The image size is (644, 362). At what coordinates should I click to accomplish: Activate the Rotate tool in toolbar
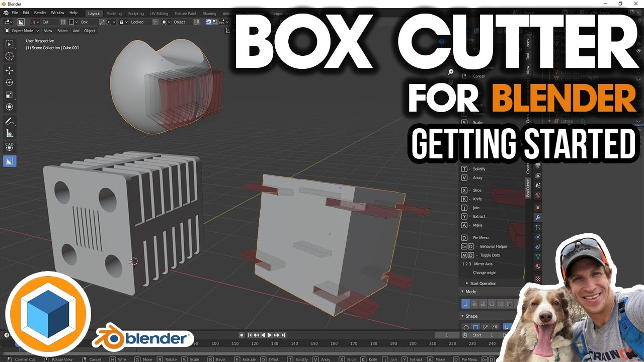[10, 82]
